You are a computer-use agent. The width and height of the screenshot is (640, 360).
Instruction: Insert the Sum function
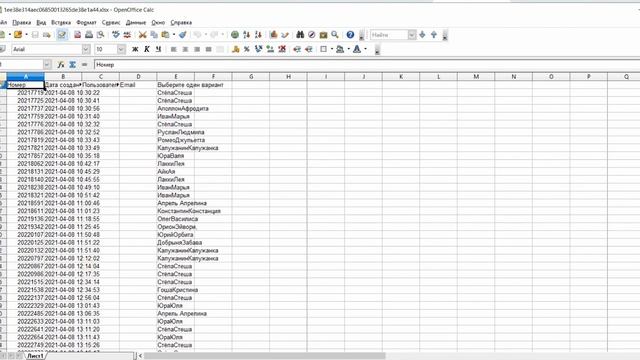tap(72, 64)
